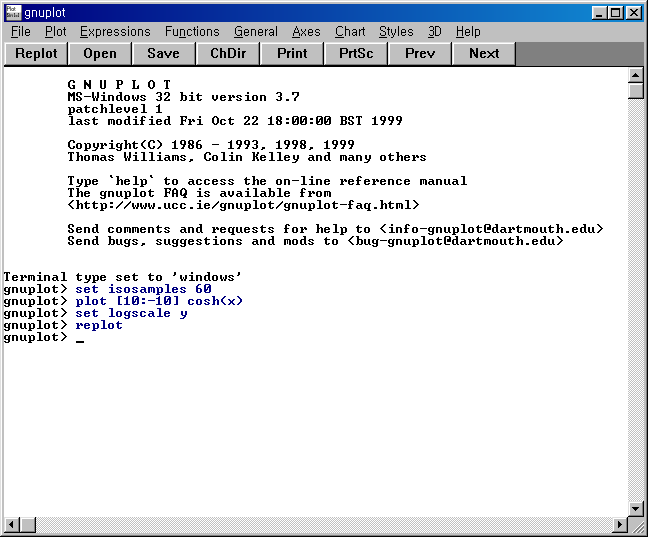Click the vertical scrollbar up arrow
This screenshot has height=537, width=648.
(635, 75)
